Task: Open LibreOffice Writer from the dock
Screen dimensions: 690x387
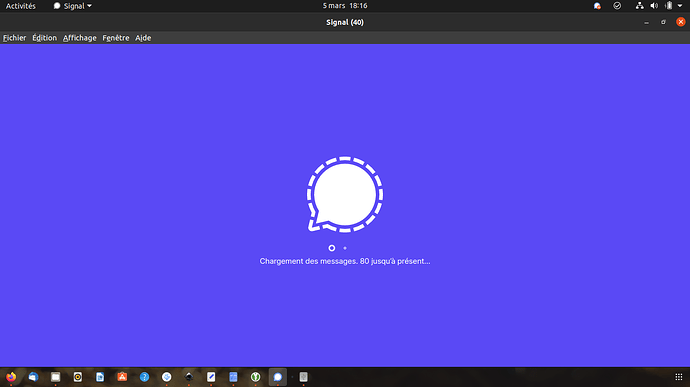Action: tap(100, 377)
